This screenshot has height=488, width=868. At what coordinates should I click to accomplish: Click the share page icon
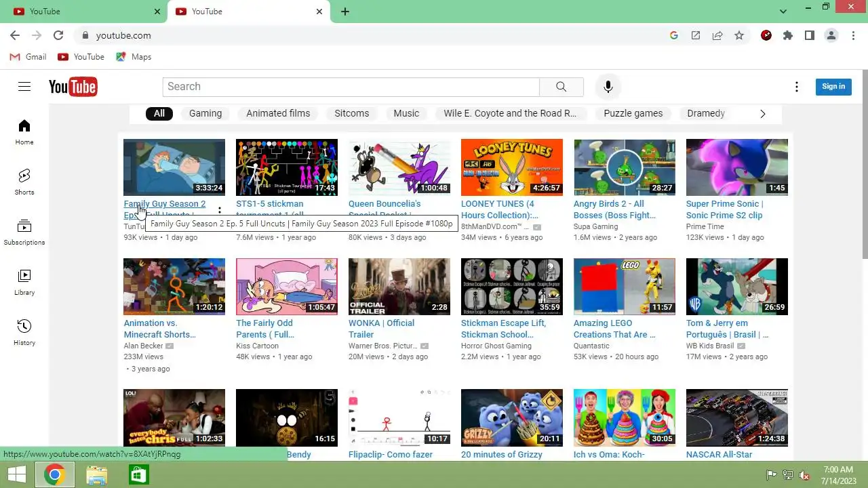pyautogui.click(x=717, y=35)
